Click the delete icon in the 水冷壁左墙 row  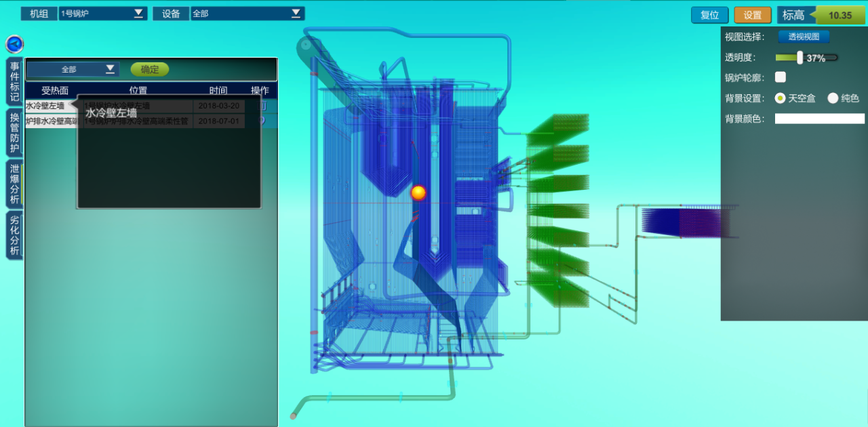(263, 106)
